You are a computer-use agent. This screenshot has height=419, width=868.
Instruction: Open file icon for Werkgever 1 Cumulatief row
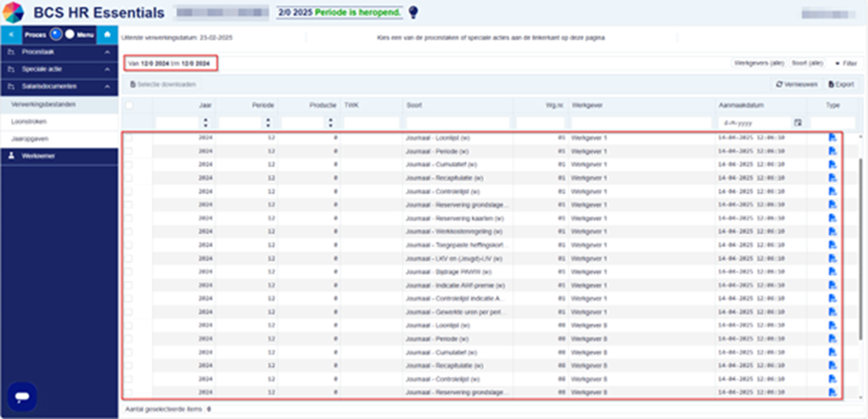pos(832,164)
